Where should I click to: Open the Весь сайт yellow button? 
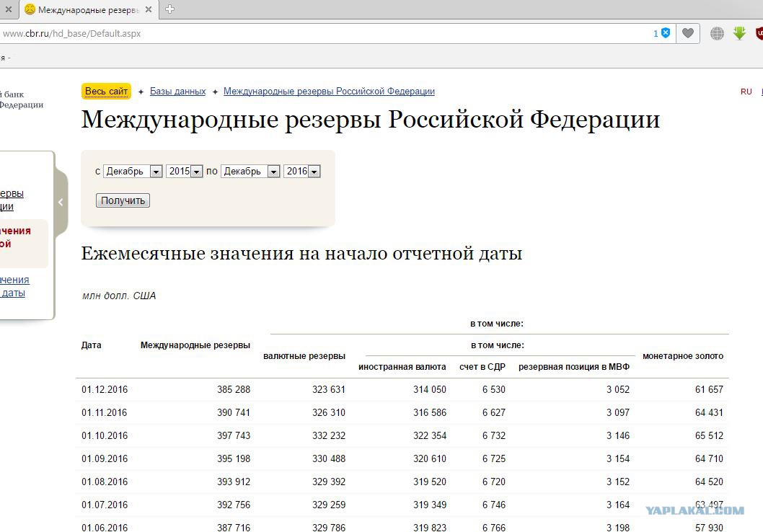click(x=106, y=91)
